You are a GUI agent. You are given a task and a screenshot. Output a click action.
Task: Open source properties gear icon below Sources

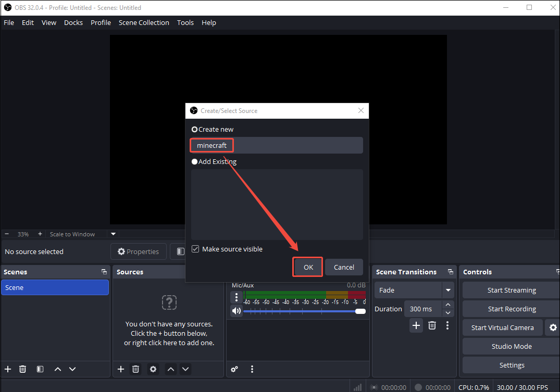[x=153, y=369]
